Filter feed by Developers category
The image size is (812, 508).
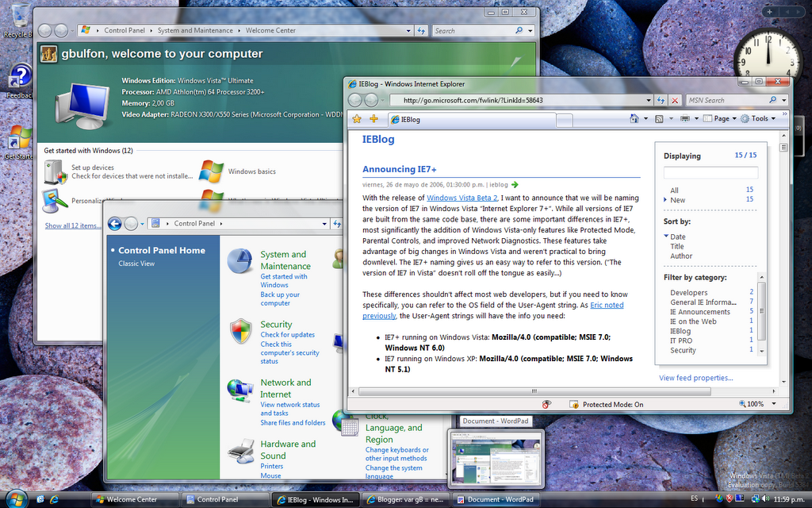(x=689, y=292)
